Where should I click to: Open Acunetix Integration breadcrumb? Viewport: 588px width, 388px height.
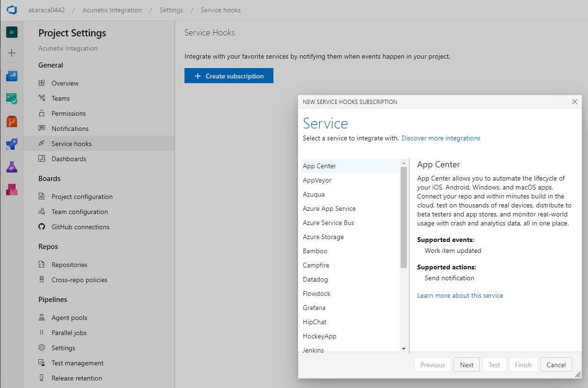pyautogui.click(x=112, y=10)
